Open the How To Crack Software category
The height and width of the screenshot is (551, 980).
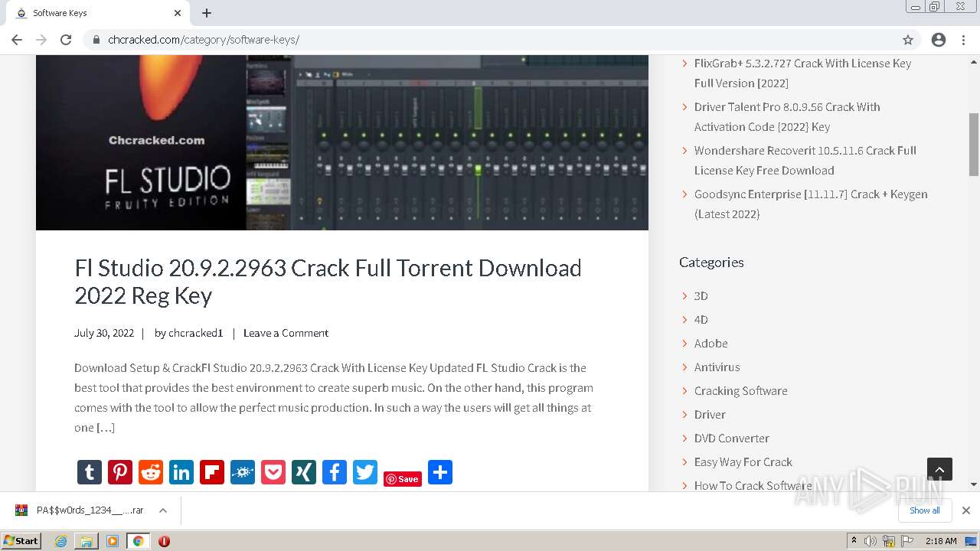(x=753, y=486)
